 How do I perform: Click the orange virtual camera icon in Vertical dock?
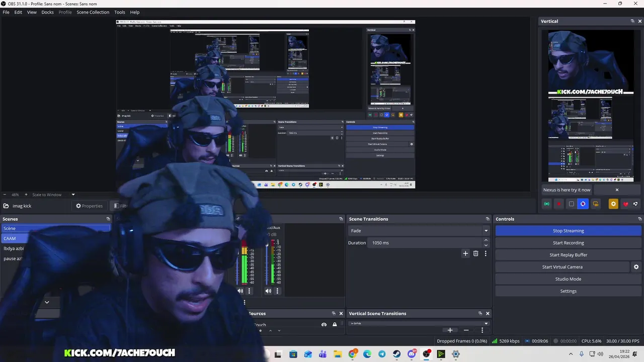tap(595, 204)
